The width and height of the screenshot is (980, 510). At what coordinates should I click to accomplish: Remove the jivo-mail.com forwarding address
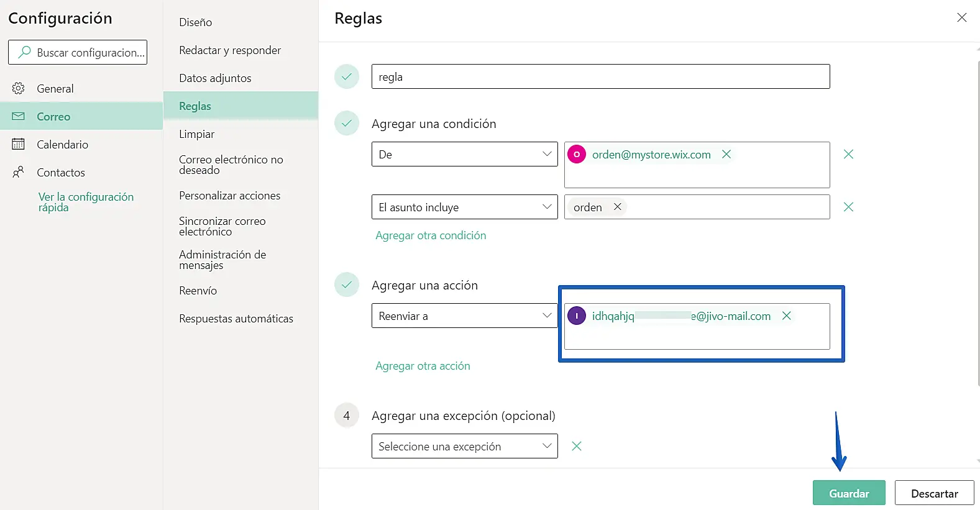[x=786, y=316]
